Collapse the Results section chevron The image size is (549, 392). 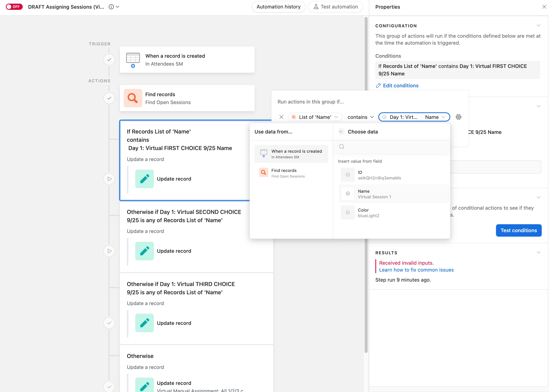pos(538,253)
